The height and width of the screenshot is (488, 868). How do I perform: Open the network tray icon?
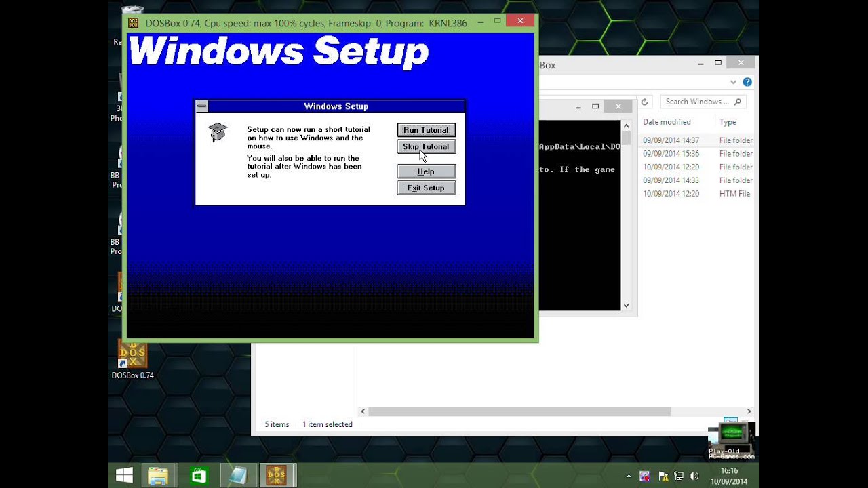pos(679,476)
